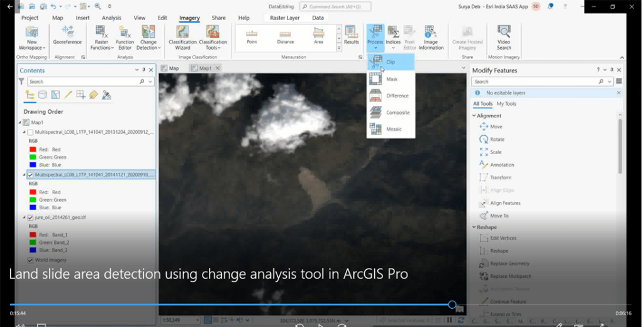
Task: Open Video Search tool
Action: coord(504,38)
